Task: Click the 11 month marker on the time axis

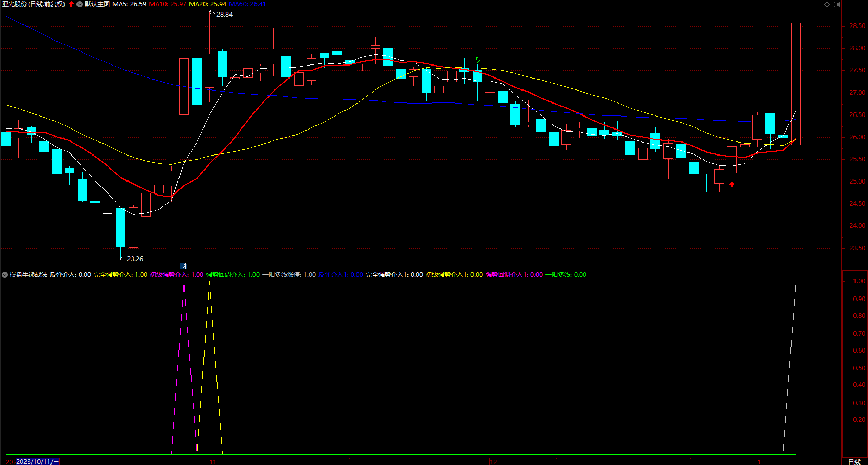Action: click(213, 462)
